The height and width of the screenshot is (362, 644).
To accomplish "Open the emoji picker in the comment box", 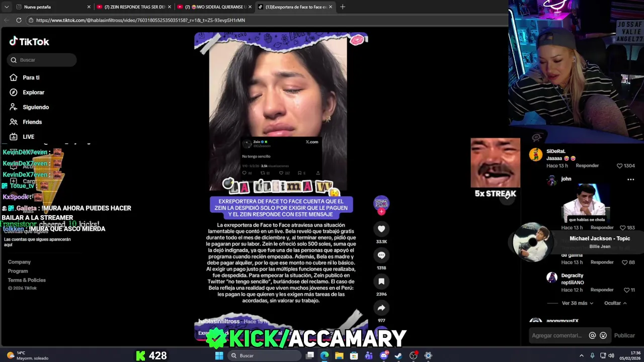I will point(603,335).
